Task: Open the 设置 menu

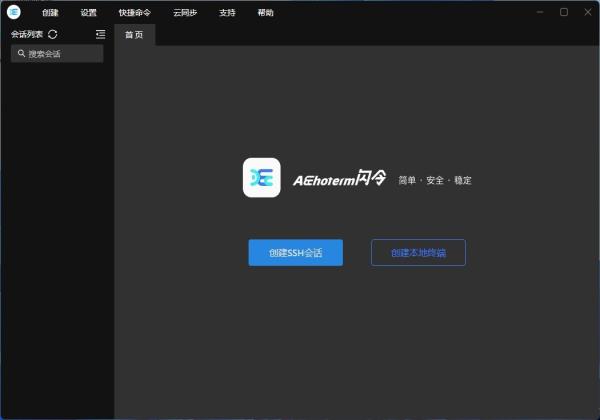Action: click(x=88, y=13)
